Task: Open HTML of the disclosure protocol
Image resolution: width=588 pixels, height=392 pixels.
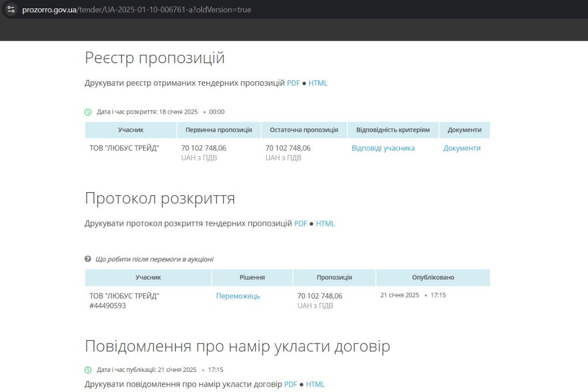Action: (325, 223)
